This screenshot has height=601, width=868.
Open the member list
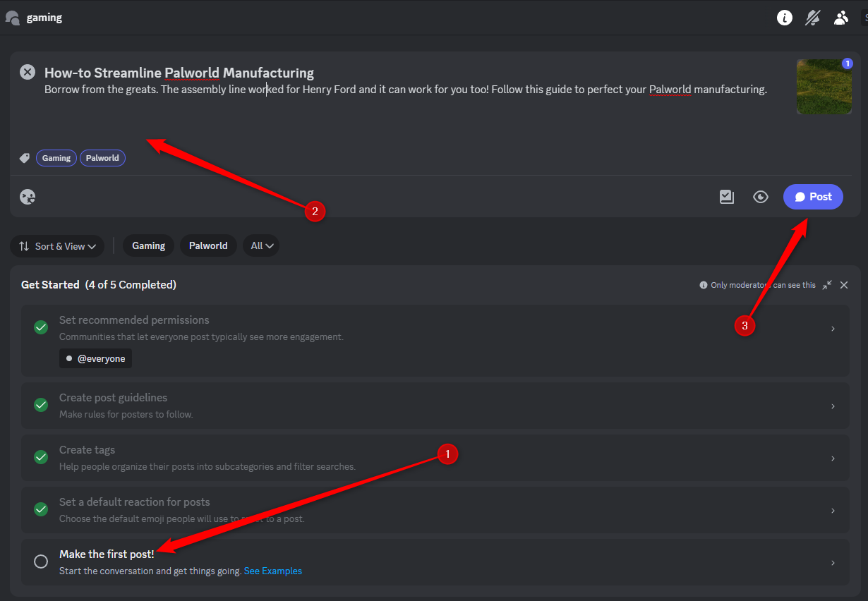[x=840, y=18]
